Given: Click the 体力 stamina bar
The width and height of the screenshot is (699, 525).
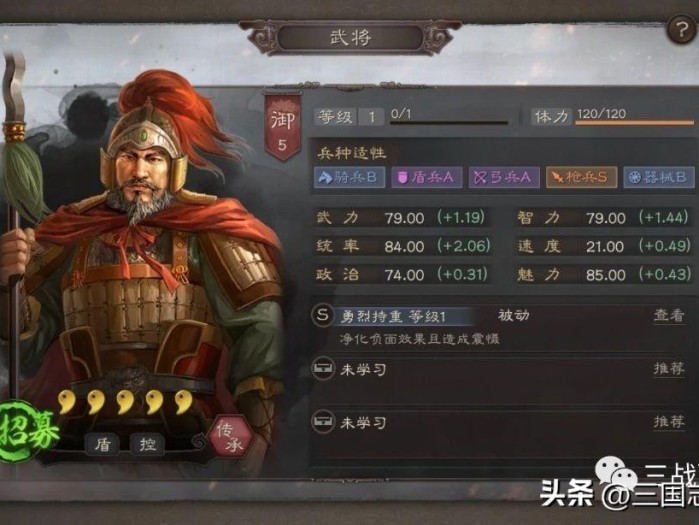Looking at the screenshot, I should tap(635, 121).
